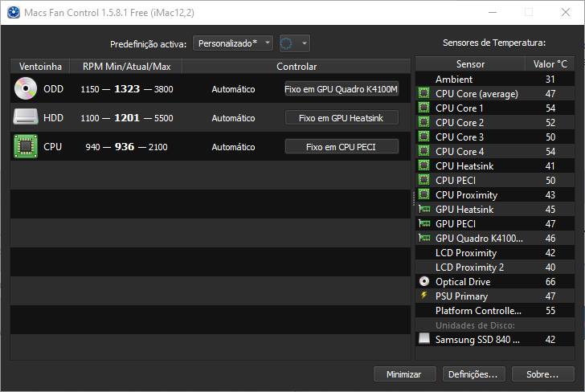This screenshot has width=585, height=392.
Task: Click ODD fan current RPM 1323
Action: pos(127,89)
